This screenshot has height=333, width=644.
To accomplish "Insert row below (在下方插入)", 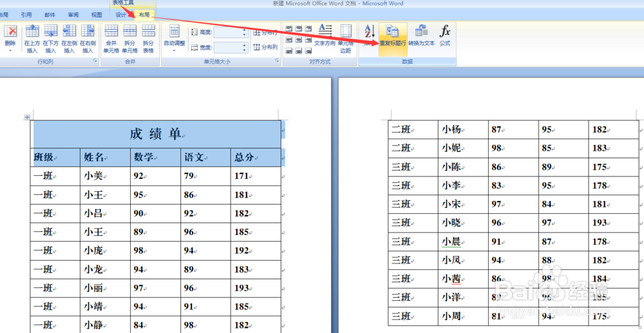I will click(x=50, y=39).
